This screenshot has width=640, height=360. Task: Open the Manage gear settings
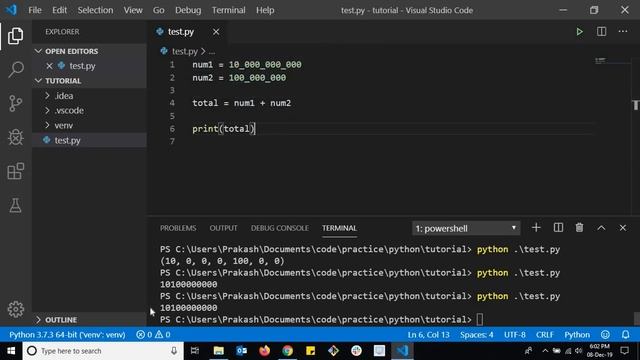point(16,309)
